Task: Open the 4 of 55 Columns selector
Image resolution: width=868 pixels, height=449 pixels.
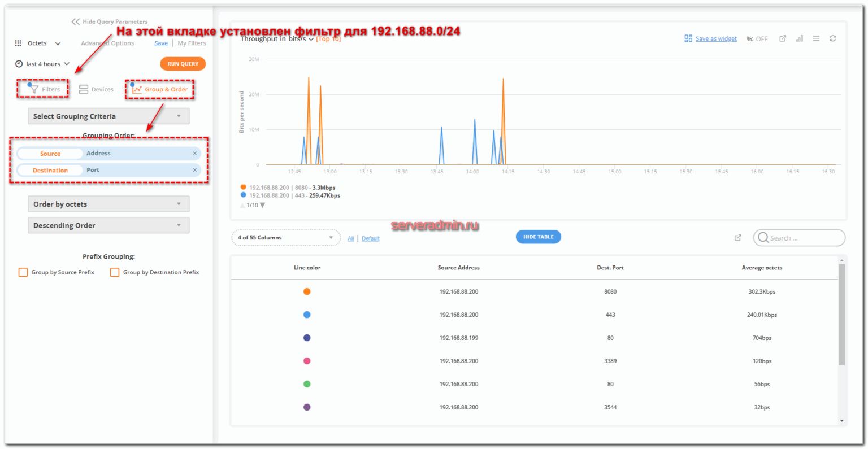Action: click(x=285, y=238)
